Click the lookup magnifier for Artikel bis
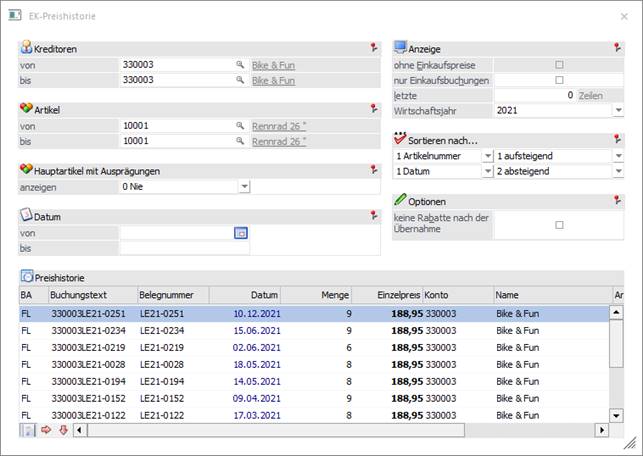The image size is (643, 456). click(x=240, y=142)
